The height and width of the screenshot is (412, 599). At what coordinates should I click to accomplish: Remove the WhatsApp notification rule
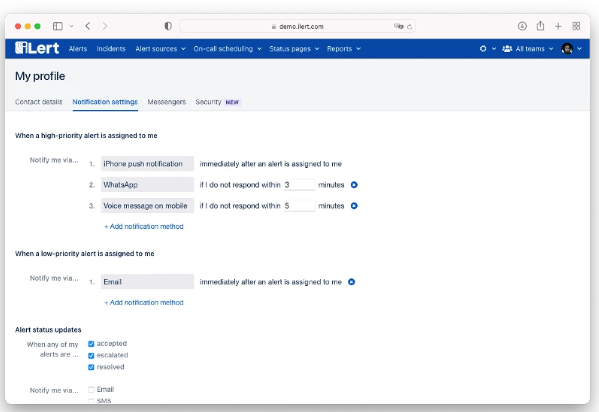tap(354, 185)
